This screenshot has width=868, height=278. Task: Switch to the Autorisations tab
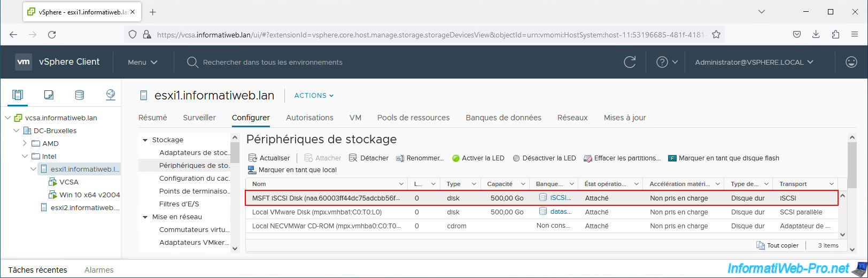click(309, 118)
